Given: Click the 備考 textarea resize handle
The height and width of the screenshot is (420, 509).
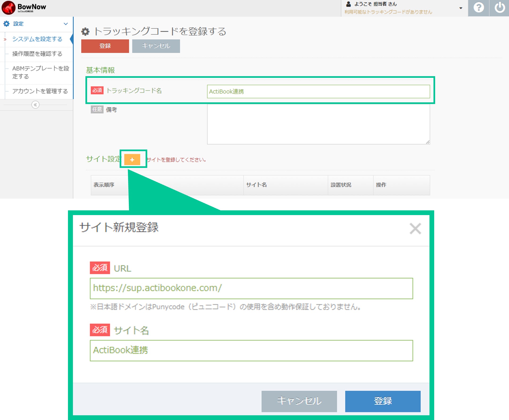Looking at the screenshot, I should coord(428,142).
